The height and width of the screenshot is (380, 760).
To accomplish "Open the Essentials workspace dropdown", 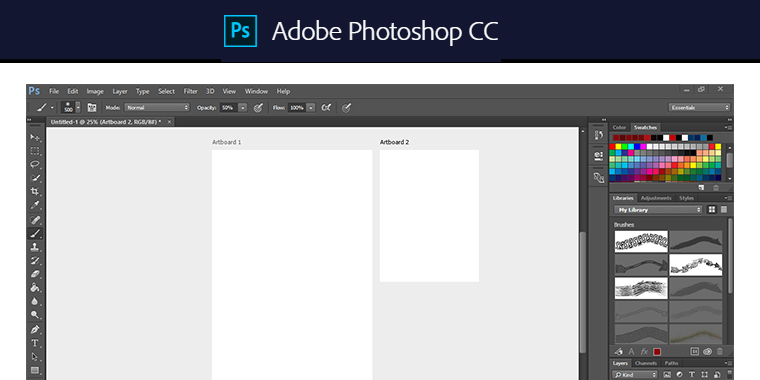I will pos(699,108).
